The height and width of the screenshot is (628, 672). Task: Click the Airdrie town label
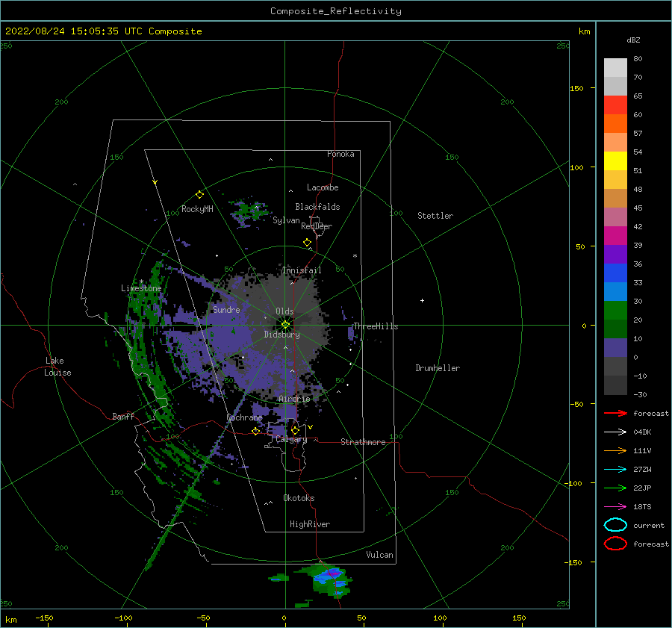pos(294,399)
